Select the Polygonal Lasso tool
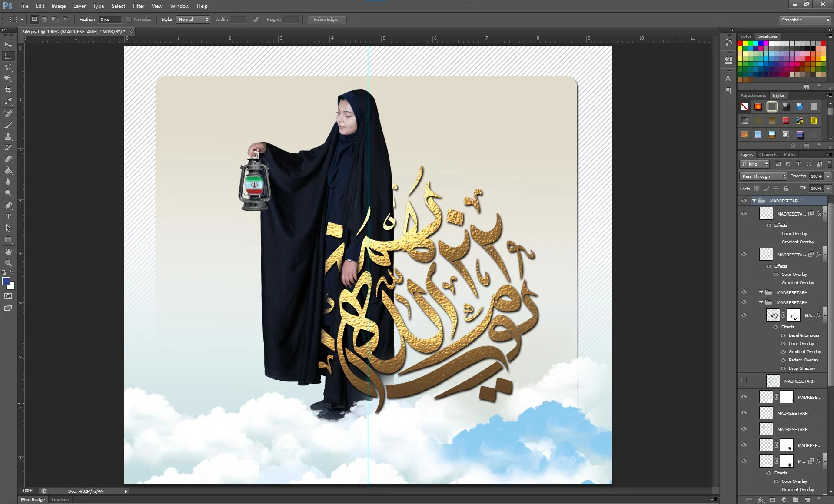834x504 pixels. tap(8, 67)
